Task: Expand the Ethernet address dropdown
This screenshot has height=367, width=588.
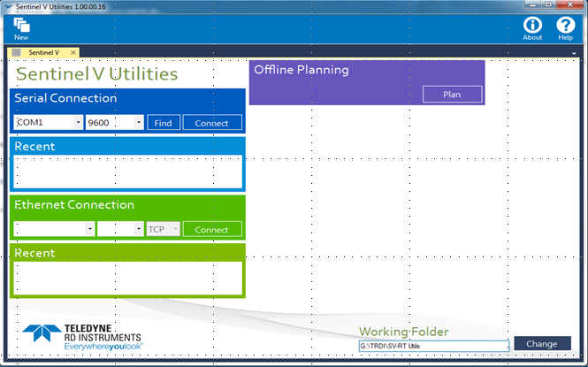Action: (89, 229)
